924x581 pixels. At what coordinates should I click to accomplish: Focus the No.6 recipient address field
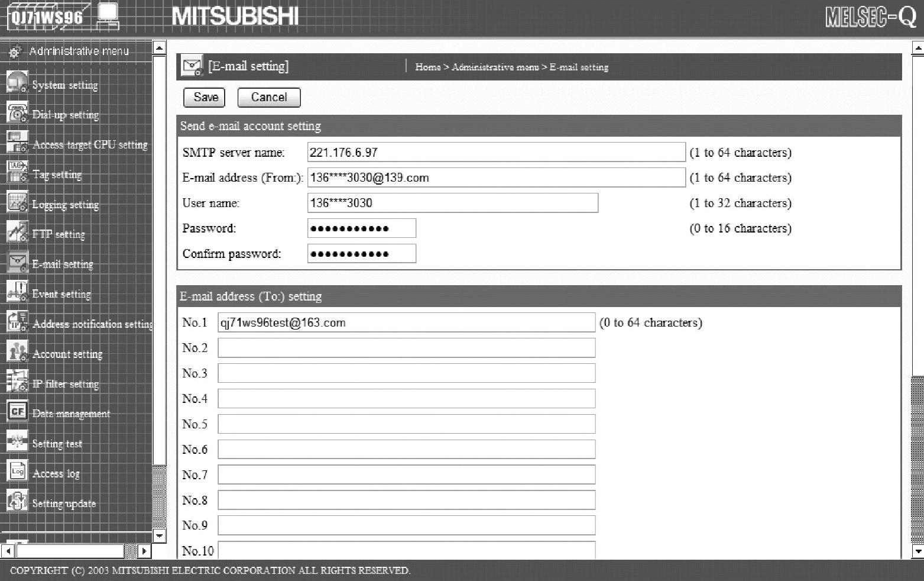point(407,450)
